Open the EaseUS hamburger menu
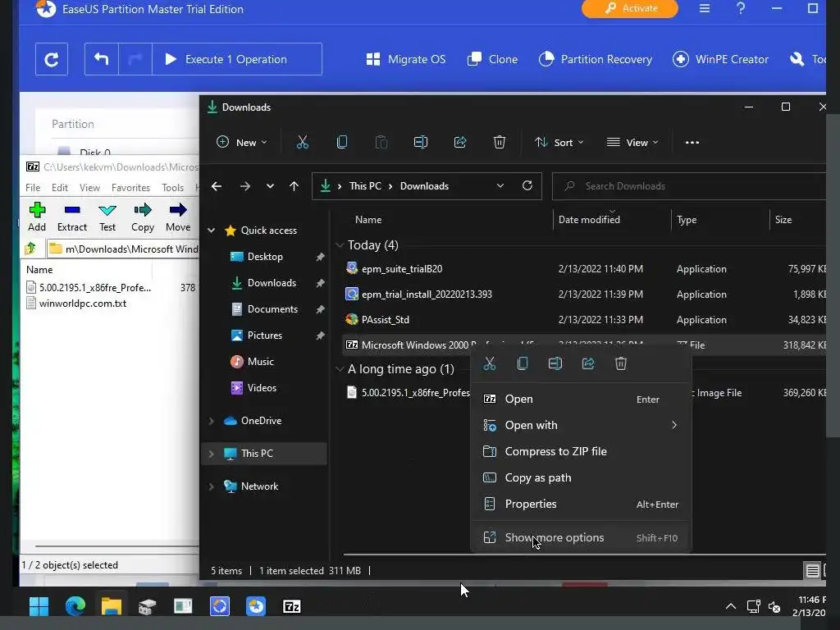The width and height of the screenshot is (840, 630). (705, 8)
